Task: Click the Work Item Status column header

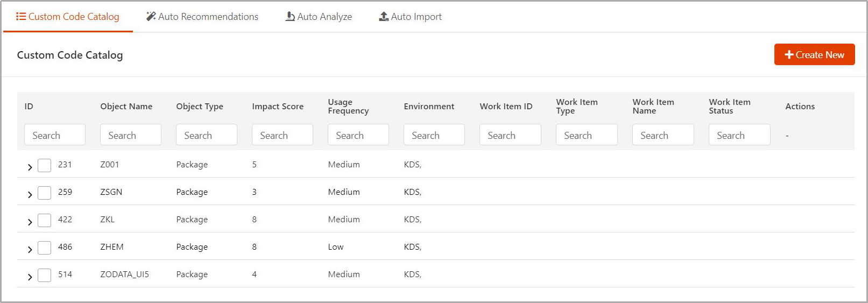Action: [x=730, y=107]
